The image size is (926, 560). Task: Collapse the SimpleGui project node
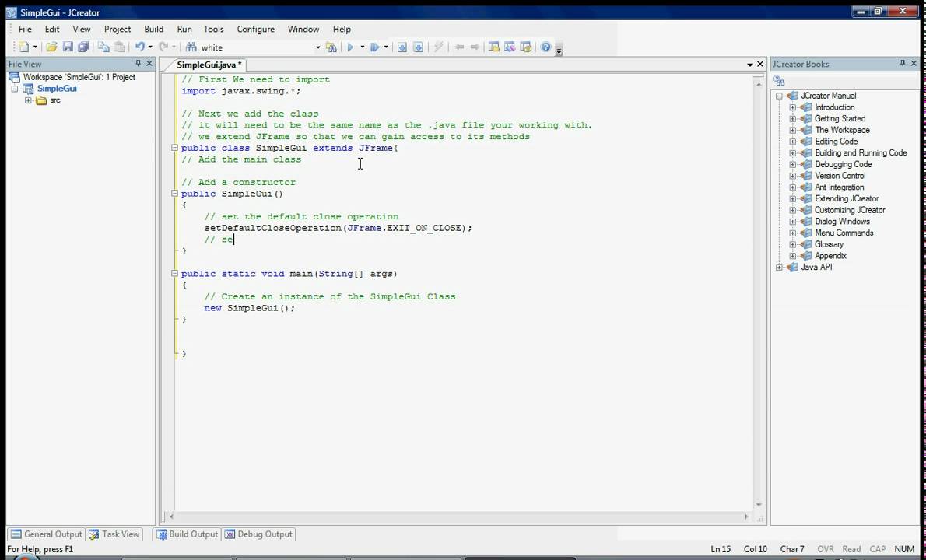pyautogui.click(x=15, y=89)
